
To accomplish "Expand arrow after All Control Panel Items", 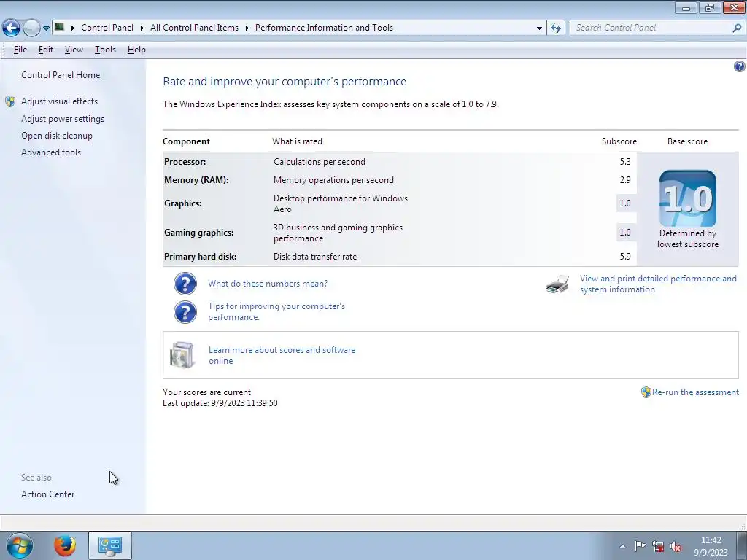I will coord(247,28).
